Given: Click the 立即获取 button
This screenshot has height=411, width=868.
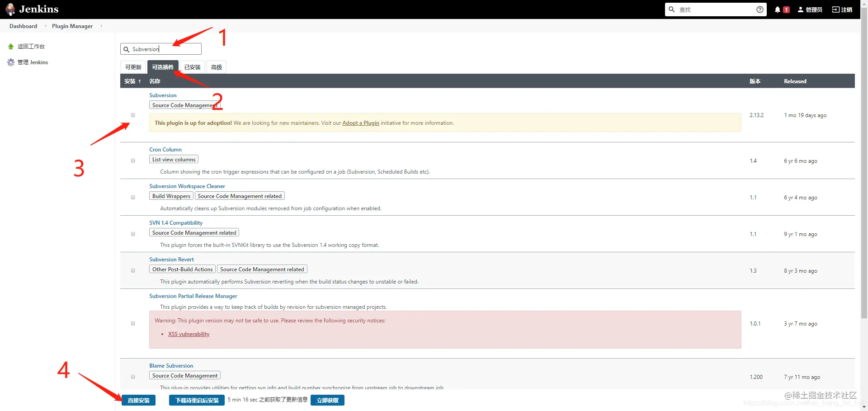Looking at the screenshot, I should pyautogui.click(x=327, y=400).
